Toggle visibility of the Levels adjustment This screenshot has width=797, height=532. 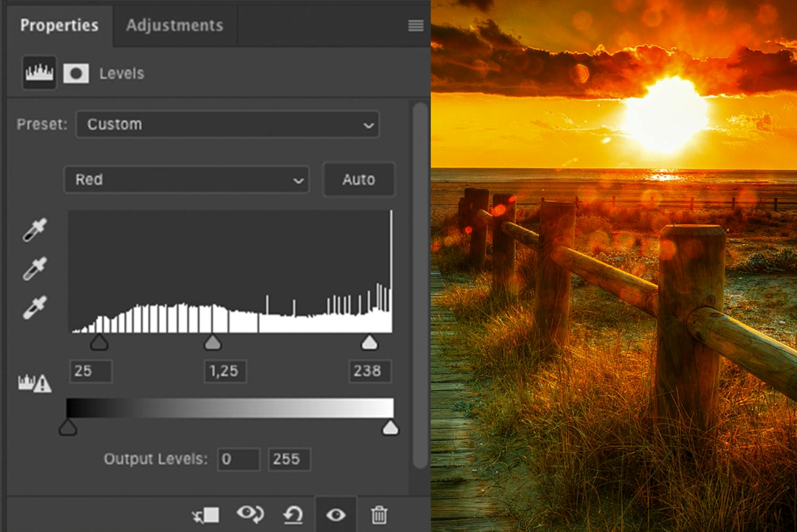pos(336,514)
